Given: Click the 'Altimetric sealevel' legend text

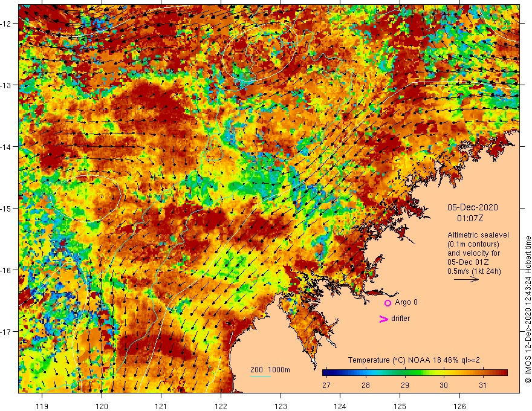Looking at the screenshot, I should tap(478, 235).
